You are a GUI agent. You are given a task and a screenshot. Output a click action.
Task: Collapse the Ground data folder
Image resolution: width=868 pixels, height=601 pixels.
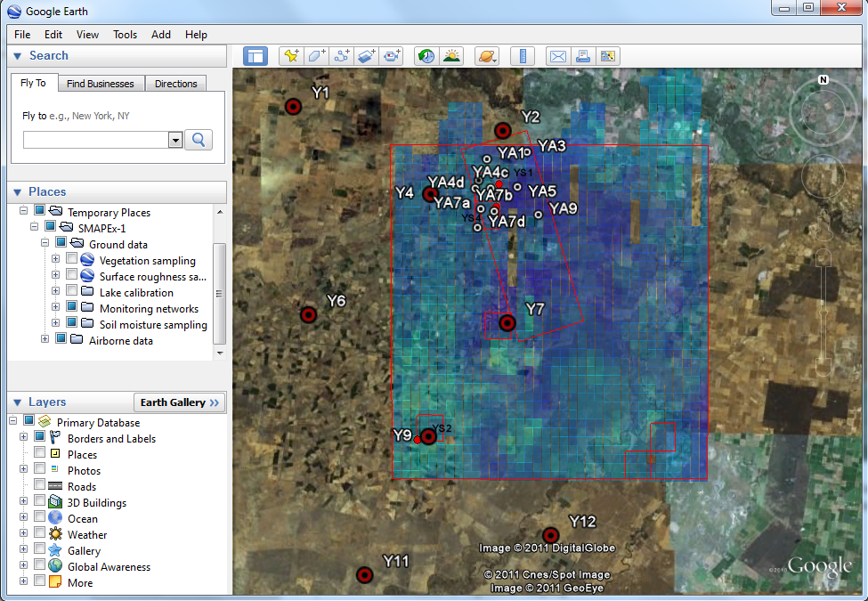click(45, 242)
